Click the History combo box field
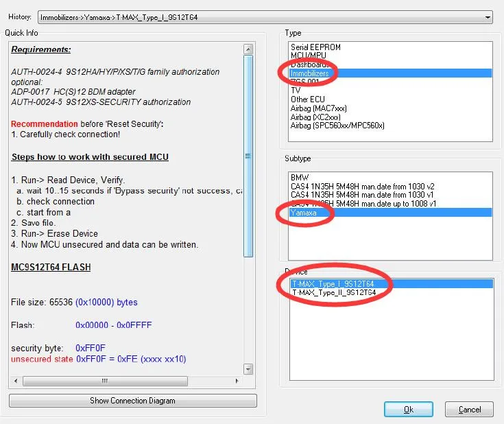Image resolution: width=504 pixels, height=424 pixels. [x=265, y=17]
